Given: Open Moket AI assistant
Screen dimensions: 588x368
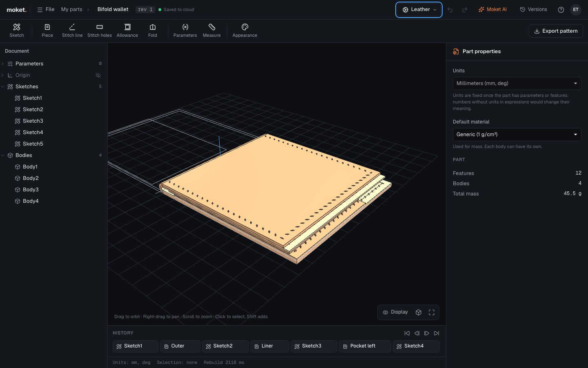Looking at the screenshot, I should pos(492,9).
